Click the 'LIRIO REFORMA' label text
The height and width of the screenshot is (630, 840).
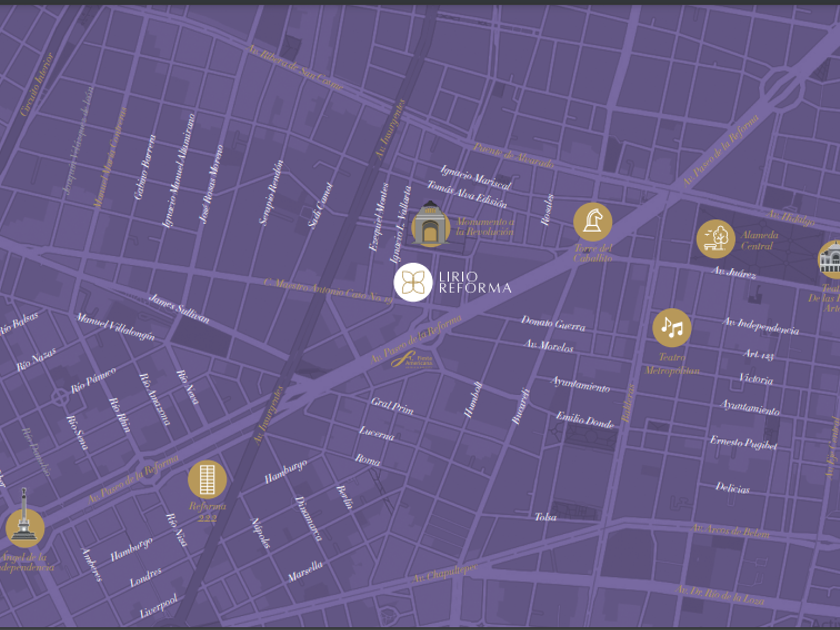[475, 283]
